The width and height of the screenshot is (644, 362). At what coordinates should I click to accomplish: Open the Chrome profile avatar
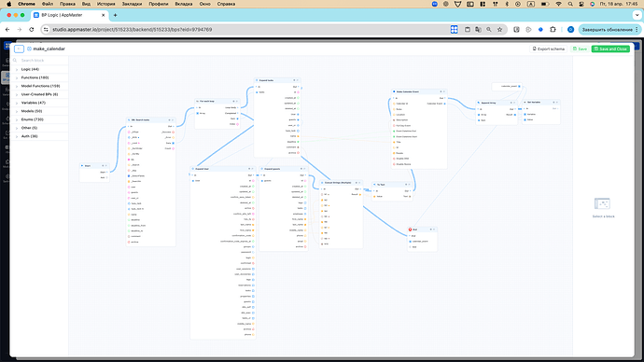(x=570, y=30)
